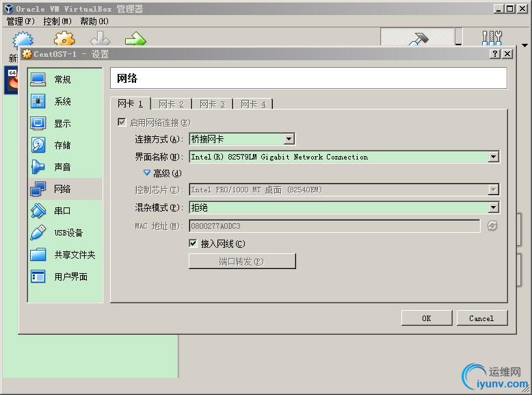Regenerate MAC address with refresh icon

point(492,225)
